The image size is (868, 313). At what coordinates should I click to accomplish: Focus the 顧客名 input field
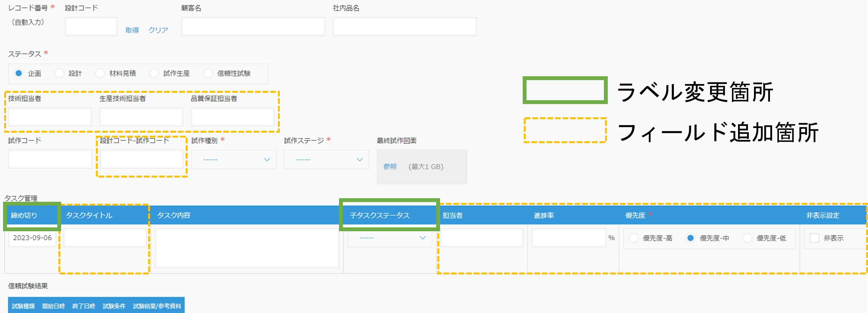253,26
